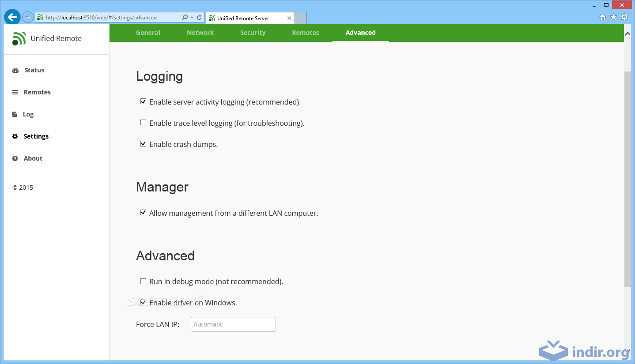Close the Unified Remote Server browser tab

point(289,18)
